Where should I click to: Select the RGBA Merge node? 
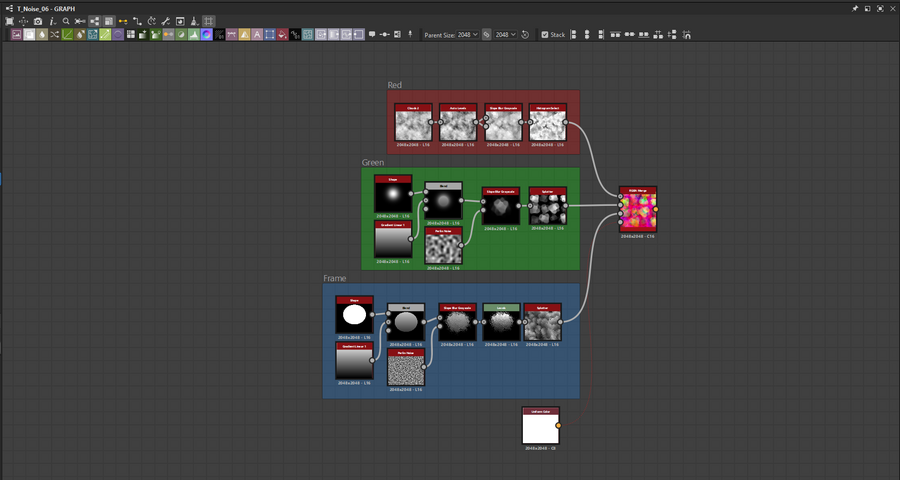pyautogui.click(x=637, y=210)
